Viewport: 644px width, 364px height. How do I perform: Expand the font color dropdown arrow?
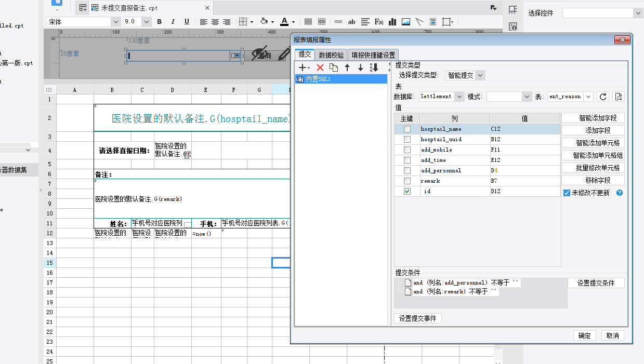pyautogui.click(x=293, y=22)
